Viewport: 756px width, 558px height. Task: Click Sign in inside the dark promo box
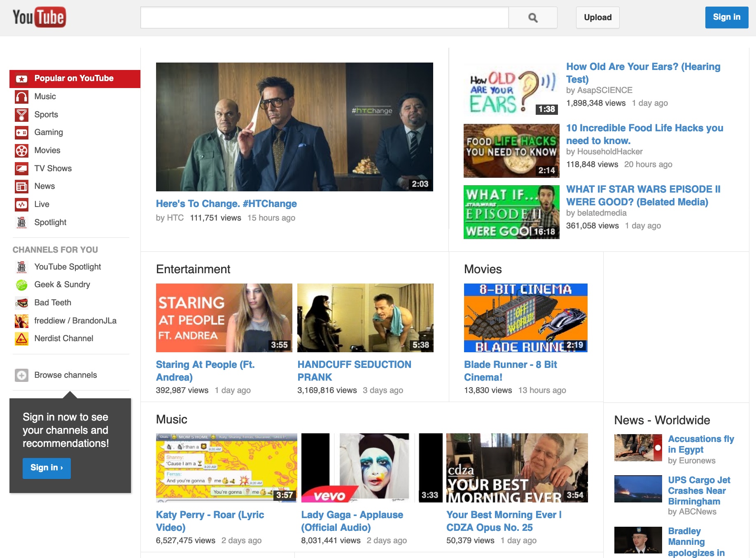(47, 468)
